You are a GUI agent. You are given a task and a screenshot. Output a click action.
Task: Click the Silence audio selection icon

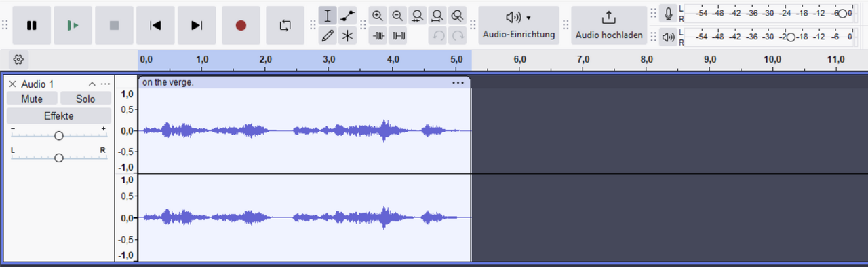(398, 36)
